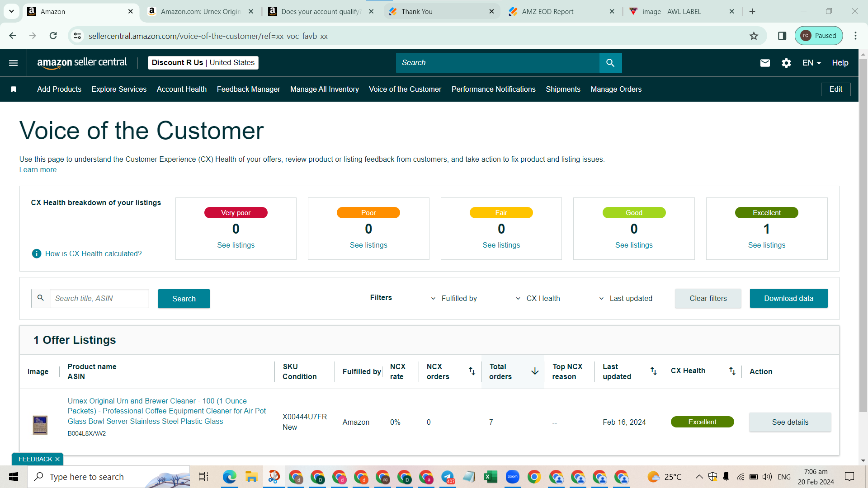The height and width of the screenshot is (488, 868).
Task: Click the Edit favorites button
Action: 835,89
